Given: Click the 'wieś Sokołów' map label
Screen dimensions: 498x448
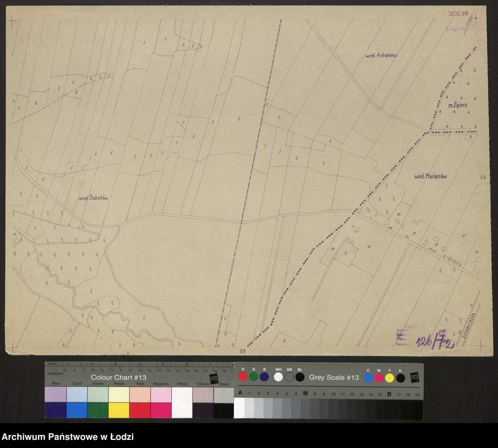Looking at the screenshot, I should coord(93,198).
